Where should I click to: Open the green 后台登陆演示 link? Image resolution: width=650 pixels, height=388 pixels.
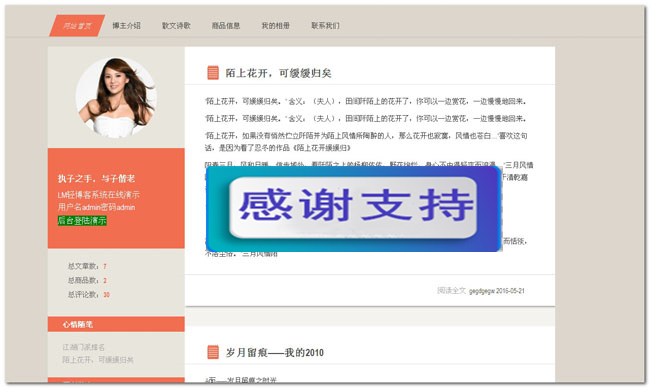pos(82,221)
